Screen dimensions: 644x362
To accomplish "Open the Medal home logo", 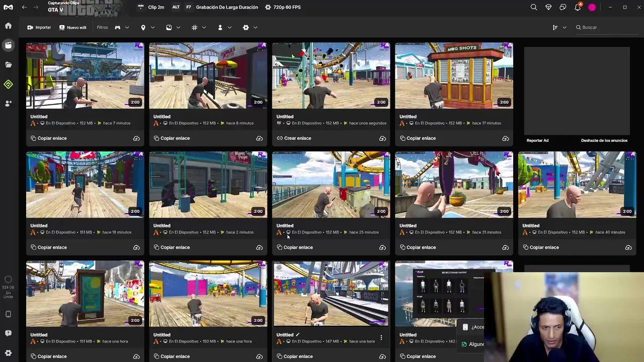I will (8, 7).
